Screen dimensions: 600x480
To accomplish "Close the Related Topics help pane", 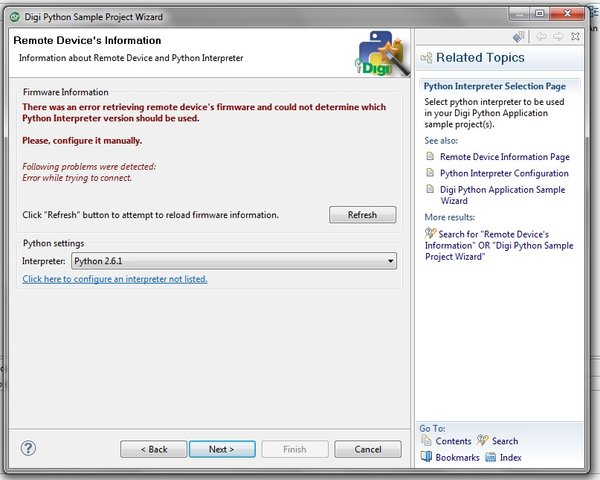I will 575,37.
